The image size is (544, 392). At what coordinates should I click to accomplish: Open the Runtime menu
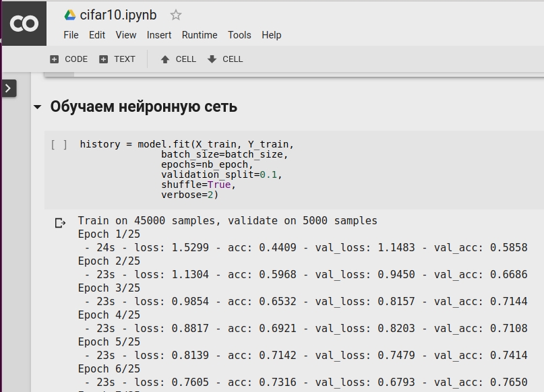pyautogui.click(x=200, y=35)
